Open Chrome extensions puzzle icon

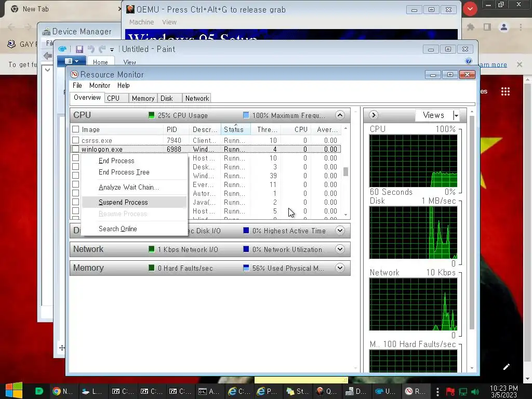click(x=471, y=27)
